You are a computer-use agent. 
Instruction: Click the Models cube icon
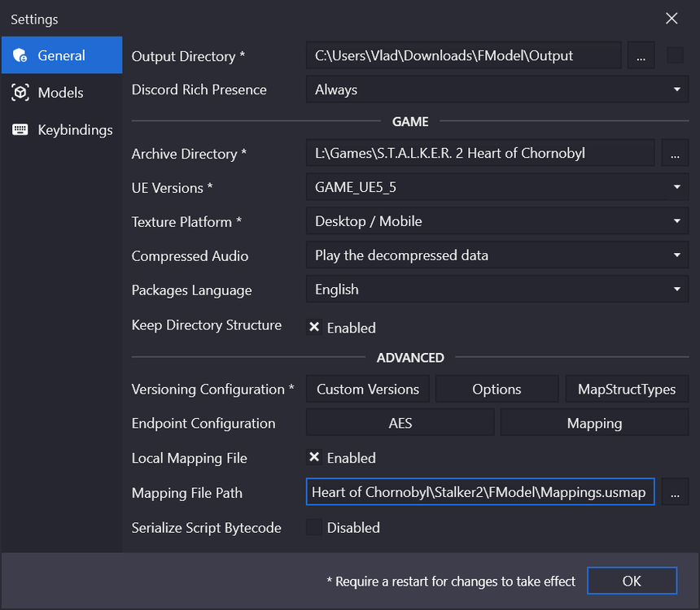coord(20,93)
